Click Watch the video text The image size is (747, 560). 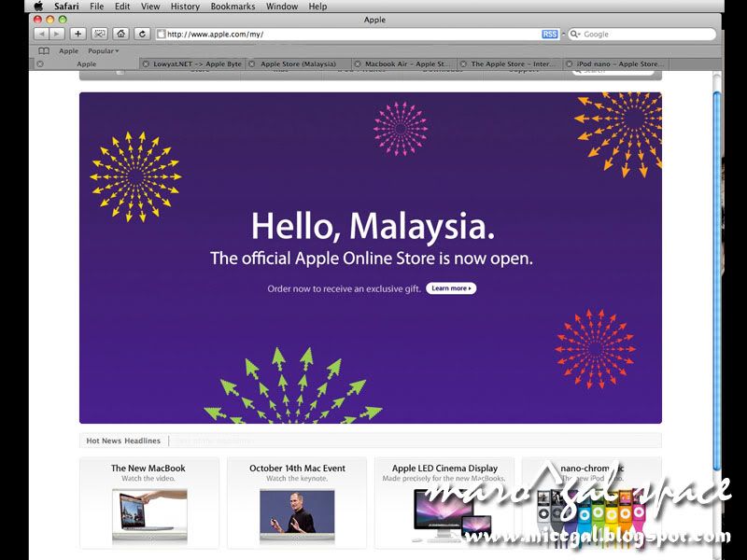point(148,479)
